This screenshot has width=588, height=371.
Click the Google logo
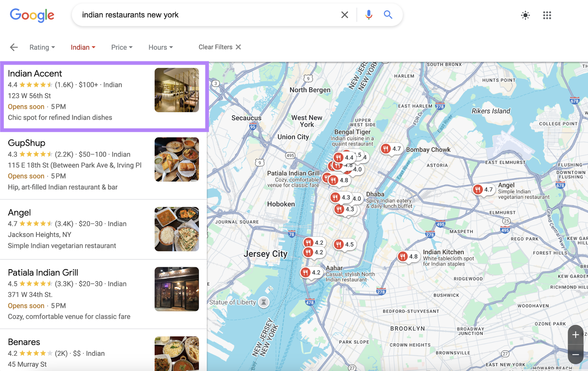(x=32, y=15)
